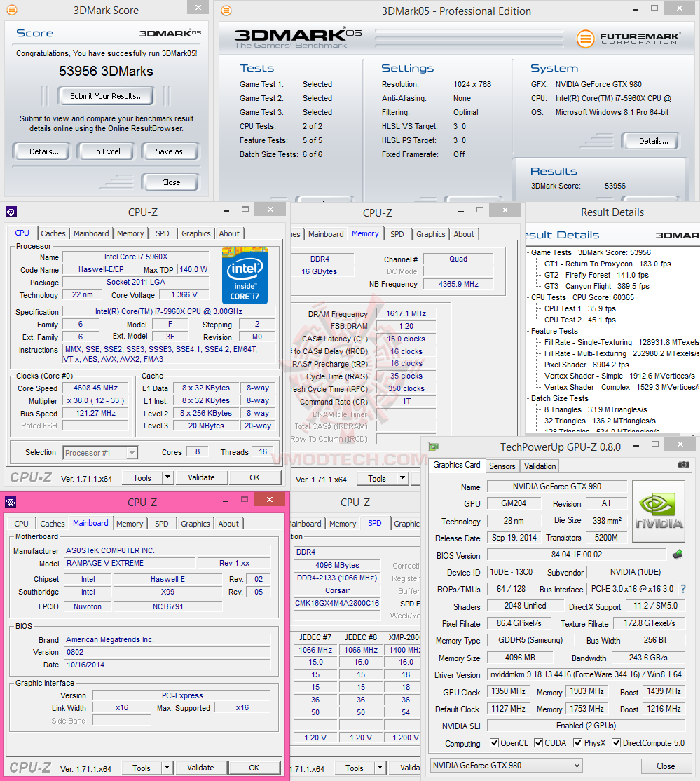Viewport: 700px width, 781px height.
Task: Click the GPU-Z BIOS Version field 84.04.1F.00.02
Action: click(x=577, y=555)
